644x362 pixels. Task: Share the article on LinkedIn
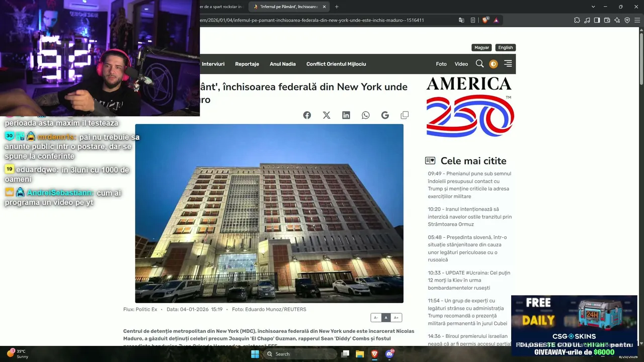pyautogui.click(x=346, y=115)
